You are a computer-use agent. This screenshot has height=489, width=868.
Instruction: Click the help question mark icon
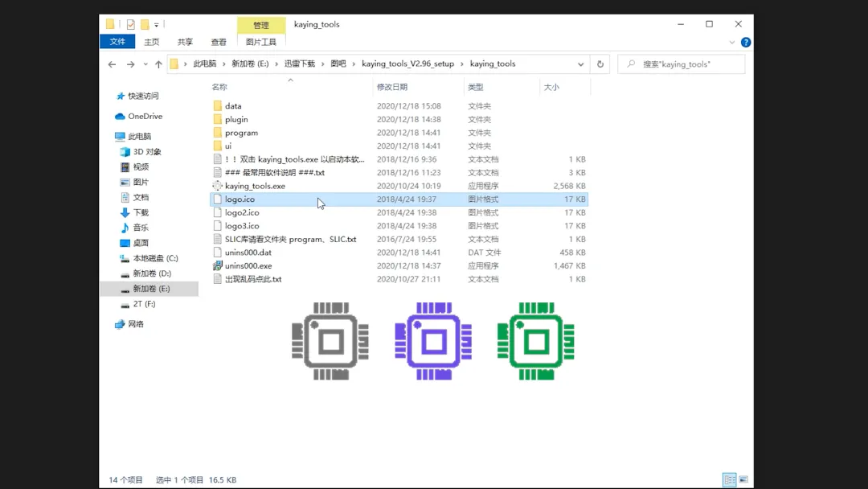(x=746, y=42)
